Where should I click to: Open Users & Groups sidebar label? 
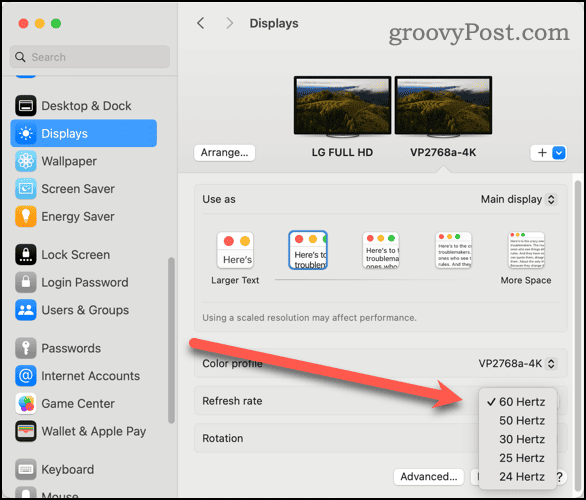coord(85,310)
